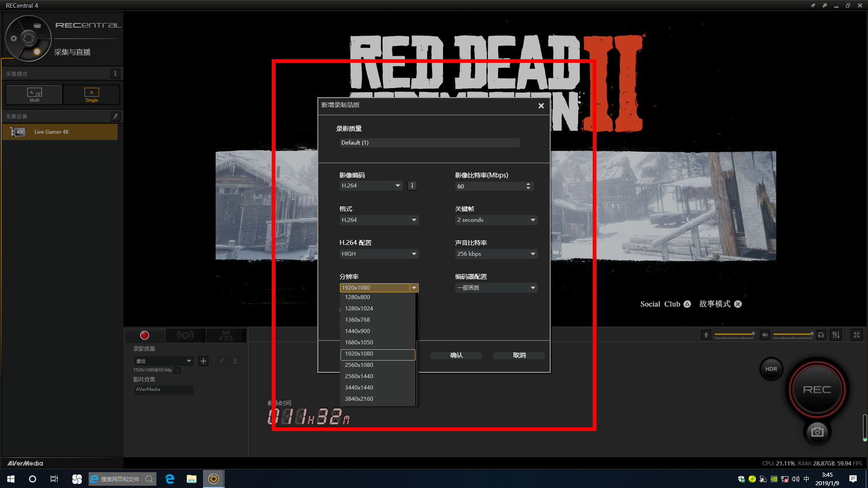868x488 pixels.
Task: Expand the 256 kbps audio bitrate dropdown
Action: pos(496,254)
